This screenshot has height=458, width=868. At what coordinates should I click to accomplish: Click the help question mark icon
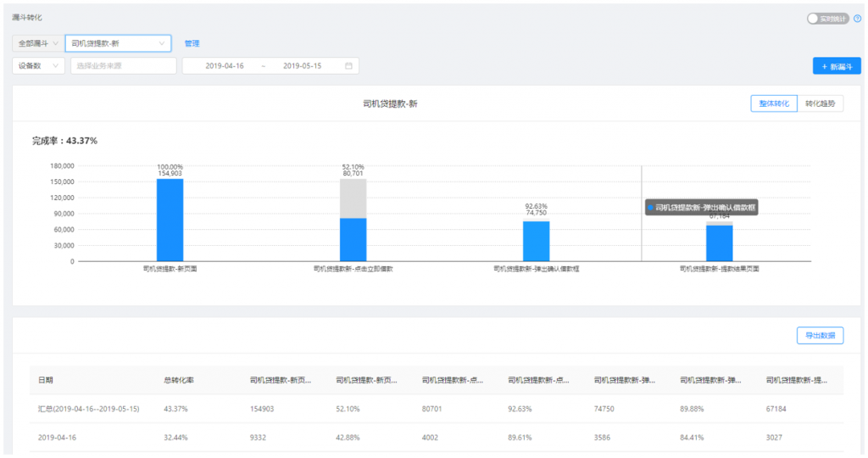[x=857, y=19]
